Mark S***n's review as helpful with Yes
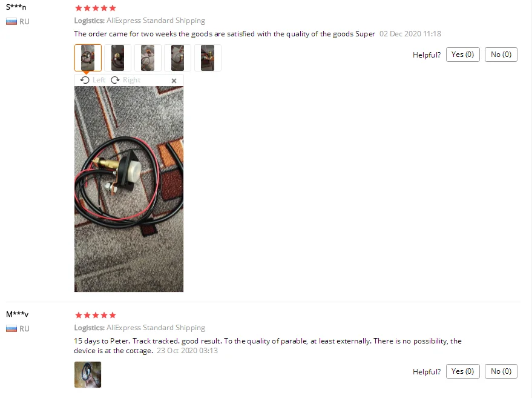This screenshot has height=398, width=532. 463,55
